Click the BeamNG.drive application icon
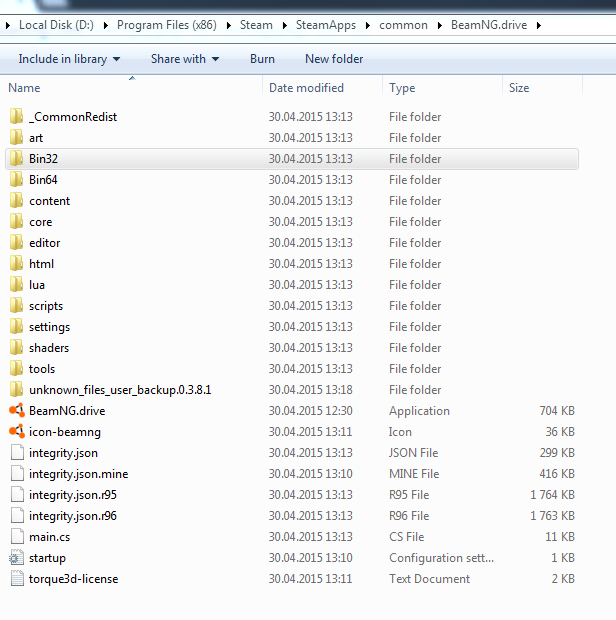Image resolution: width=616 pixels, height=620 pixels. (x=17, y=410)
